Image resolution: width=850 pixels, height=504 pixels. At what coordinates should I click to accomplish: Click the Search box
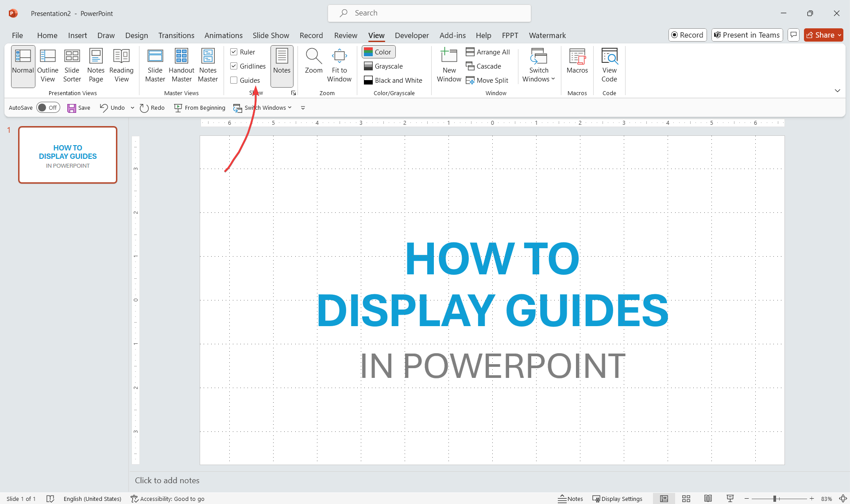click(429, 13)
